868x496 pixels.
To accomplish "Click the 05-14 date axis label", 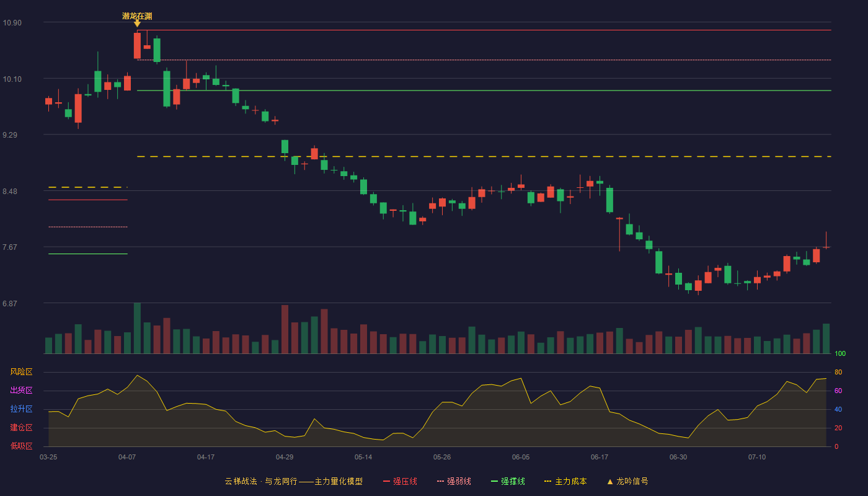I will click(363, 457).
